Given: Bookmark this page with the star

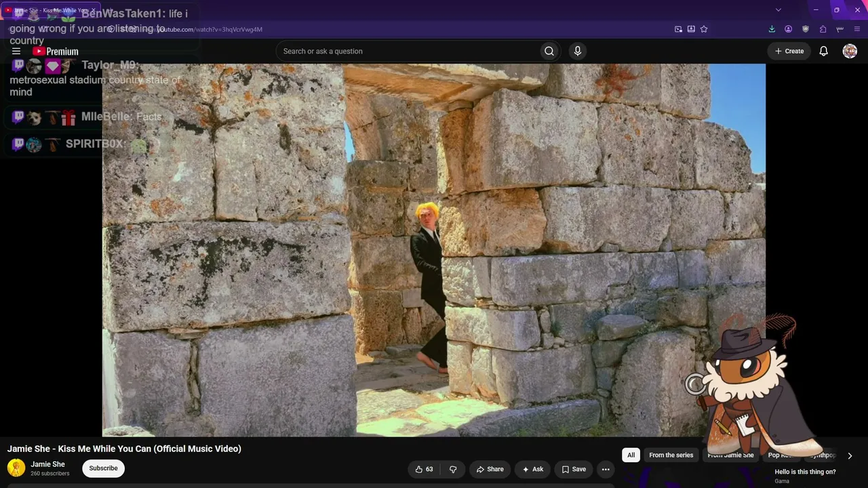Looking at the screenshot, I should click(704, 29).
